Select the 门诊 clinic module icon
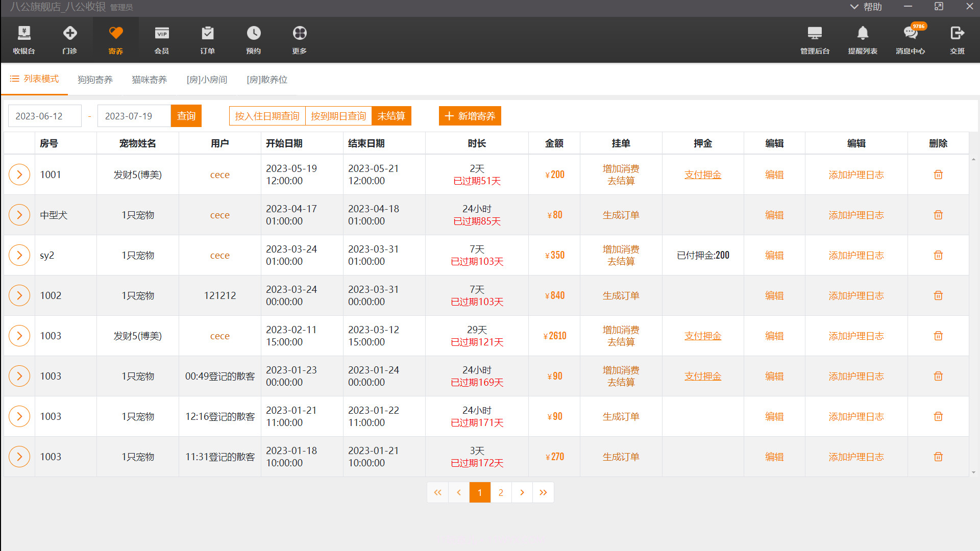The width and height of the screenshot is (980, 551). (69, 40)
